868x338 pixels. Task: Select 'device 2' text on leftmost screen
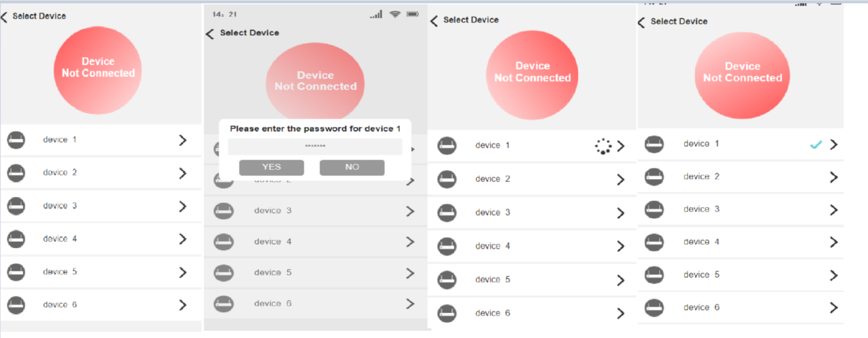click(x=60, y=173)
